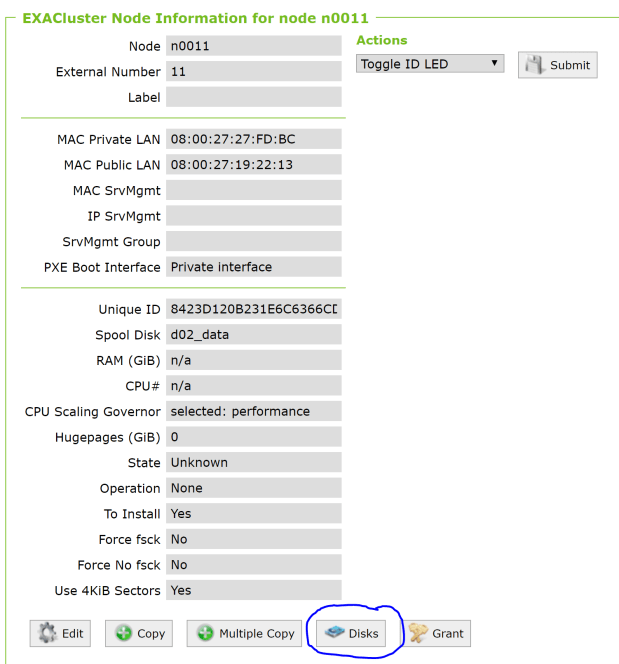619x664 pixels.
Task: Click the keys icon on Grant
Action: pyautogui.click(x=418, y=634)
